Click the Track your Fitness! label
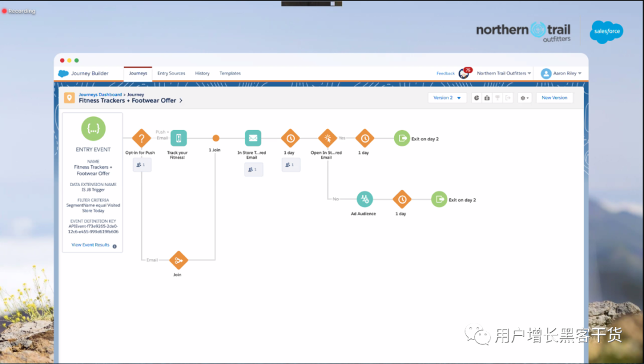 click(178, 155)
